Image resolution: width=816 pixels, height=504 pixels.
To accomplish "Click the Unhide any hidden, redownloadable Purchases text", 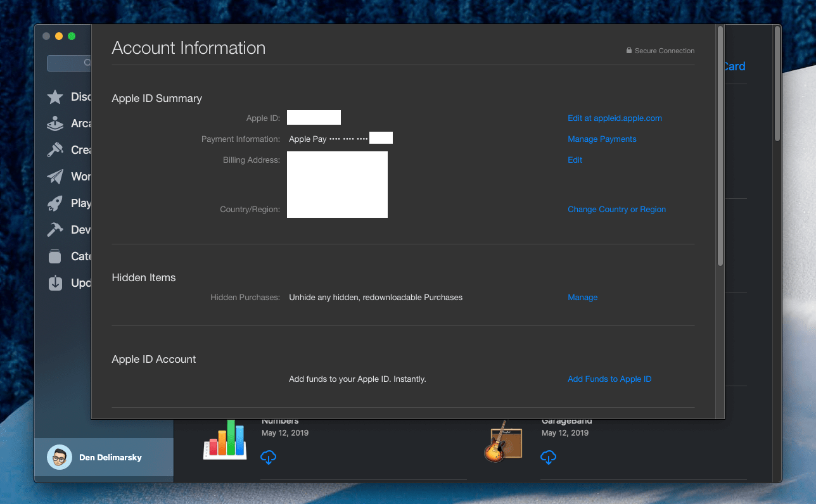I will tap(376, 297).
